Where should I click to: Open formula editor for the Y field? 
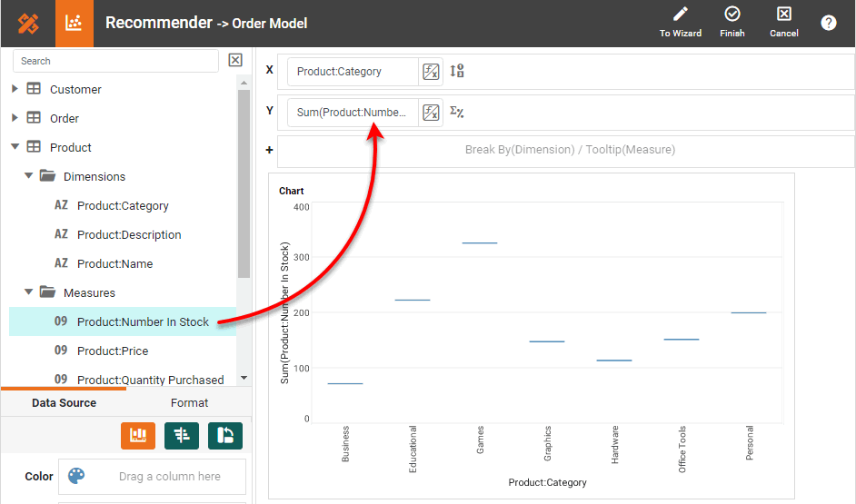pos(431,113)
